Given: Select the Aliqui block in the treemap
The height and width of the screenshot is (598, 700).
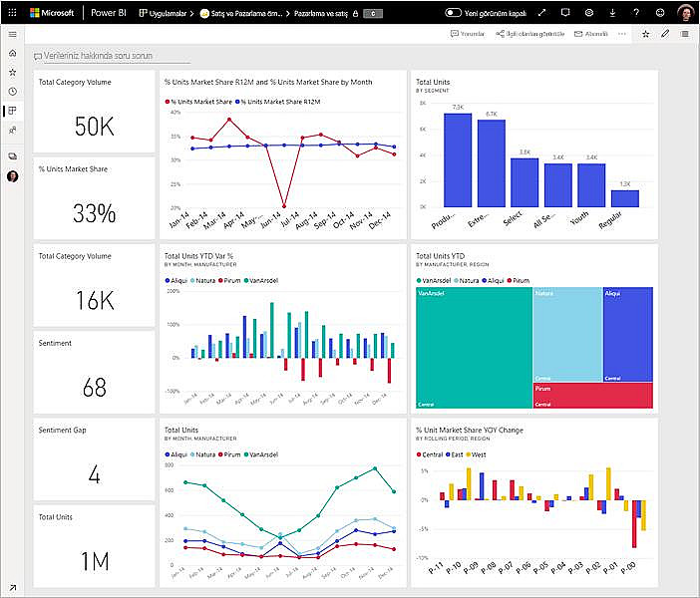Looking at the screenshot, I should point(628,334).
